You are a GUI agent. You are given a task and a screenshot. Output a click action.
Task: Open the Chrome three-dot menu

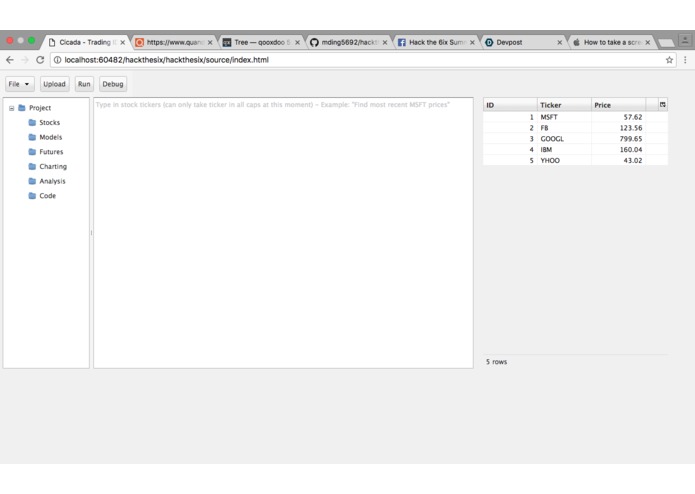click(x=685, y=60)
